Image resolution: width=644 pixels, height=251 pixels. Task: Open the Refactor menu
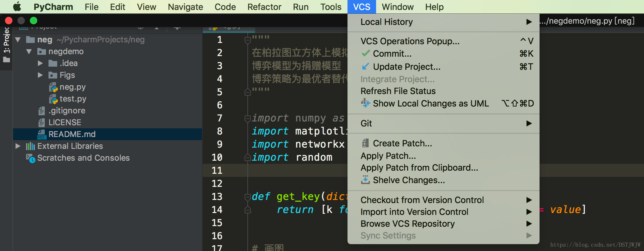(x=264, y=7)
